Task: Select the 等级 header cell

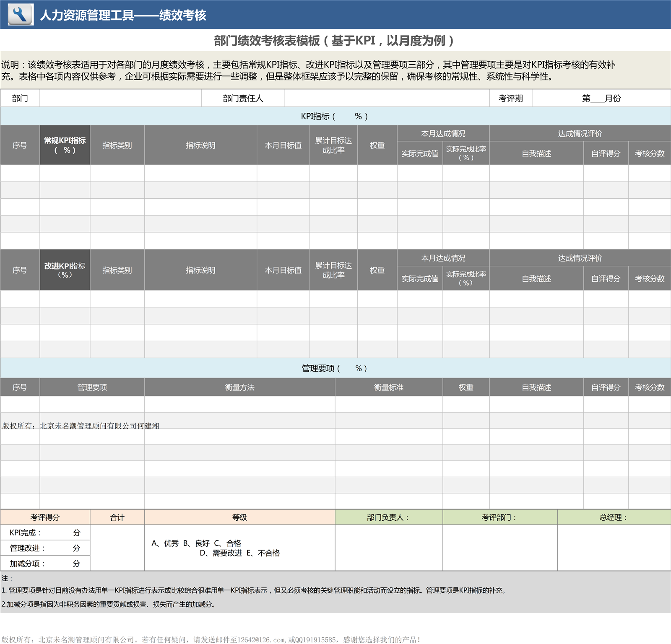Action: 239,517
